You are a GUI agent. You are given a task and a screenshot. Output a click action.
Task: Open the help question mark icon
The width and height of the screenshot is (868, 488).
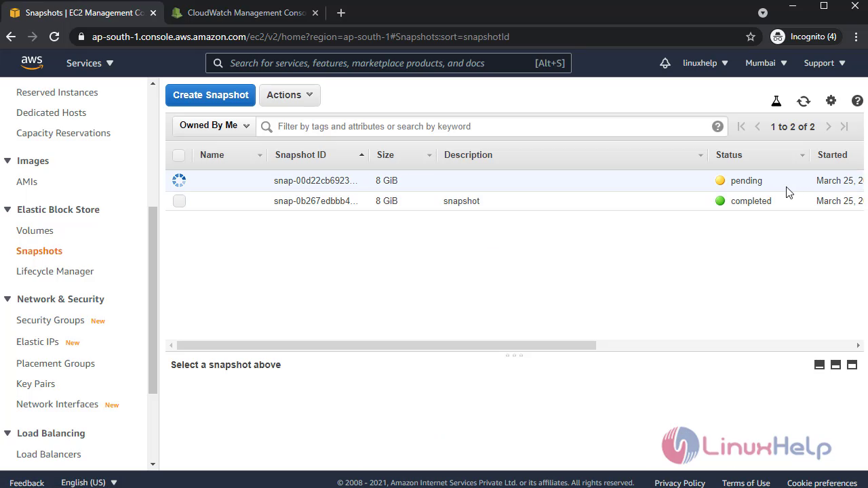[x=857, y=100]
